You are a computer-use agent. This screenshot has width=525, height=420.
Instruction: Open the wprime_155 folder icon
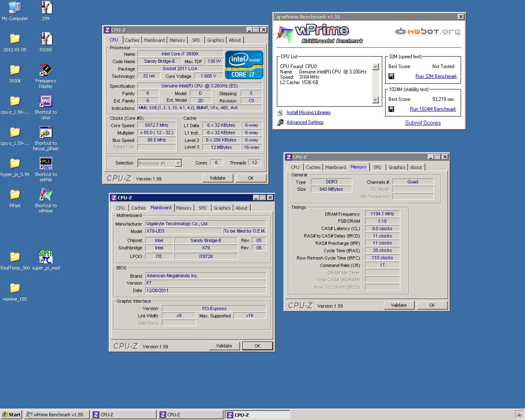pyautogui.click(x=15, y=288)
